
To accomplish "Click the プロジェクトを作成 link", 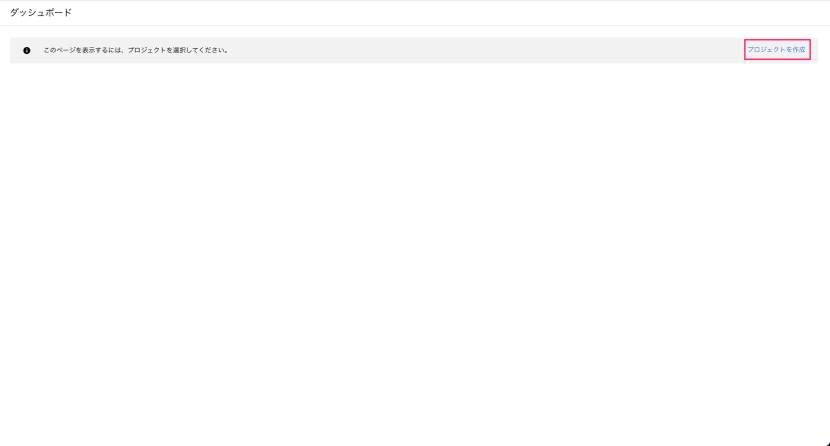I will click(776, 50).
